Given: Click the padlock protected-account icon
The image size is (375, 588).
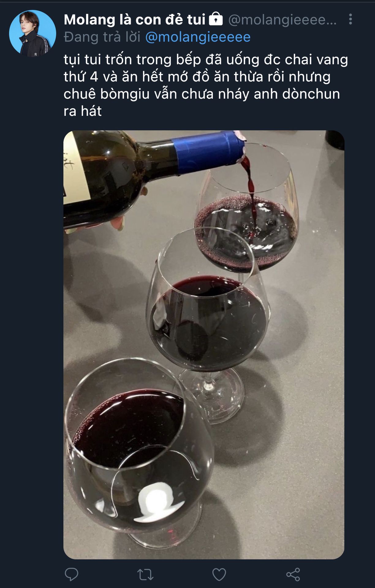Looking at the screenshot, I should point(216,19).
